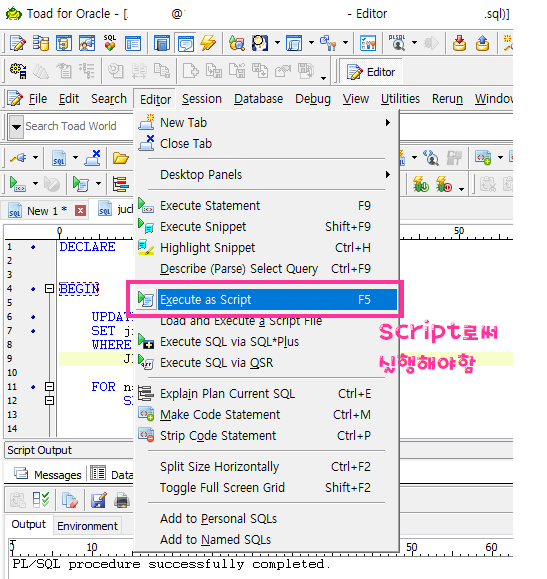Click the checklist icon in Output toolbar
This screenshot has width=547, height=579.
pyautogui.click(x=41, y=500)
